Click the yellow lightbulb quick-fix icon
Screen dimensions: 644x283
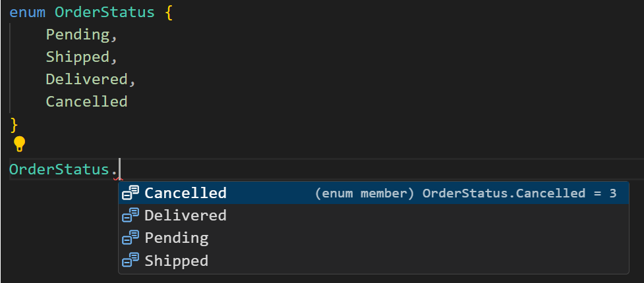point(19,144)
